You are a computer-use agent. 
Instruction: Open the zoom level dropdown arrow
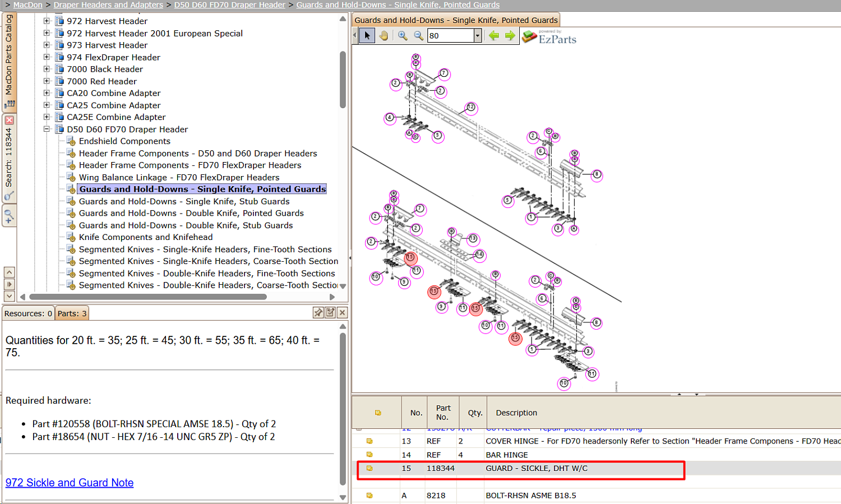[x=478, y=36]
